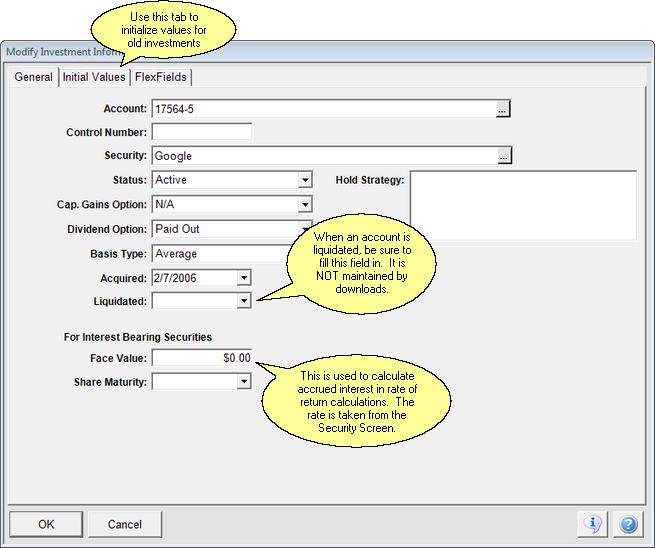
Task: Focus the Face Value field
Action: (201, 358)
